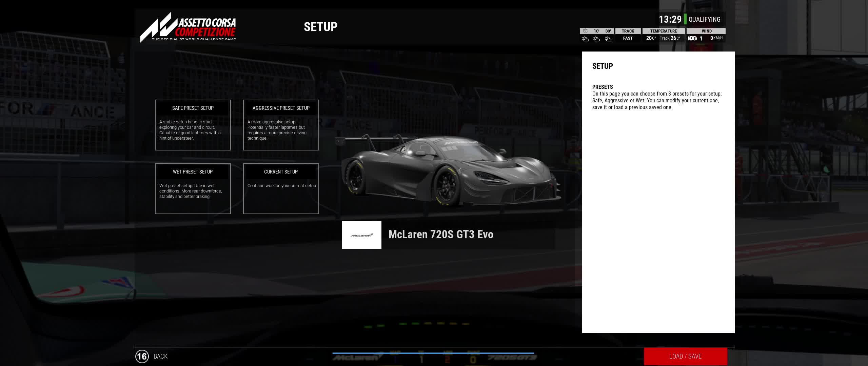The height and width of the screenshot is (366, 868).
Task: Click the TEMPERATURE header label
Action: 663,31
